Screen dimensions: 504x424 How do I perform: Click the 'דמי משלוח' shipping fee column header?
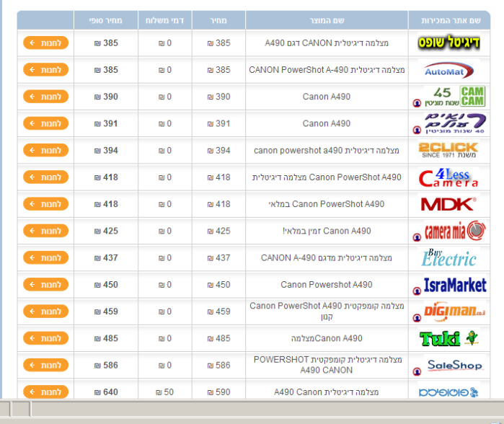pos(164,20)
